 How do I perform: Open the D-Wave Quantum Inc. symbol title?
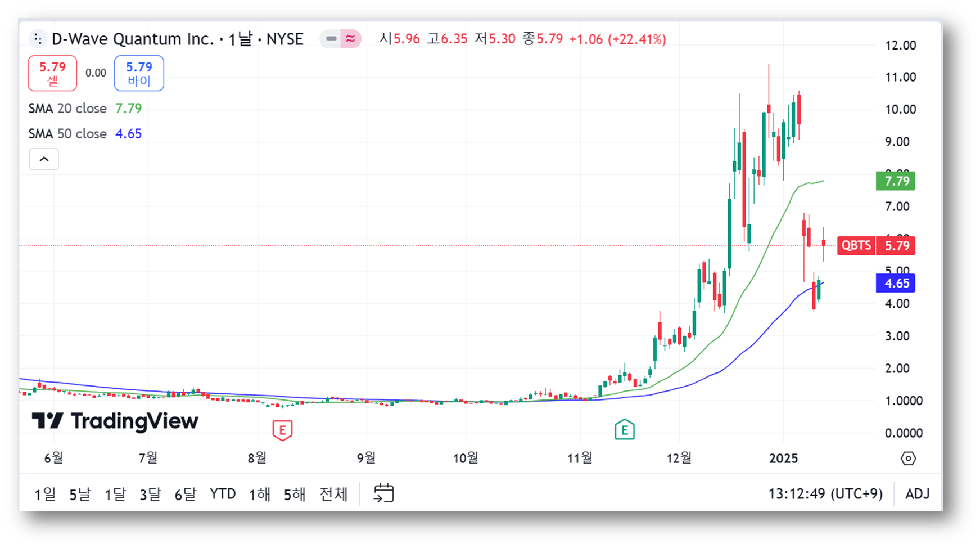click(x=133, y=39)
